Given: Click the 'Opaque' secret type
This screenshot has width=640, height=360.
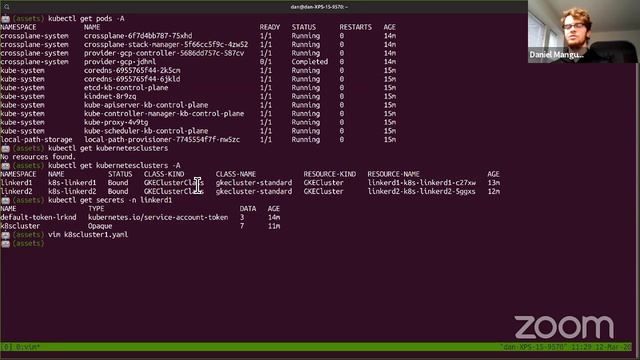Looking at the screenshot, I should tap(100, 226).
